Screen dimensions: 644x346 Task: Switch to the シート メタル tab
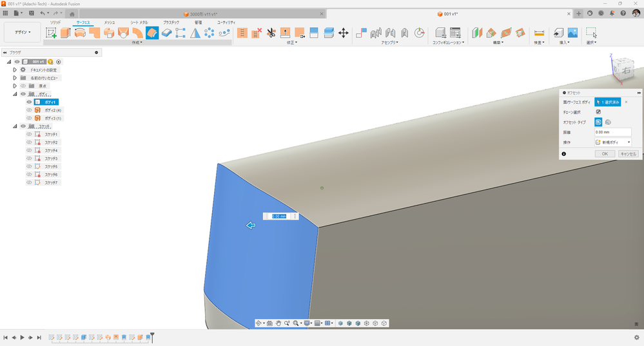pos(139,23)
